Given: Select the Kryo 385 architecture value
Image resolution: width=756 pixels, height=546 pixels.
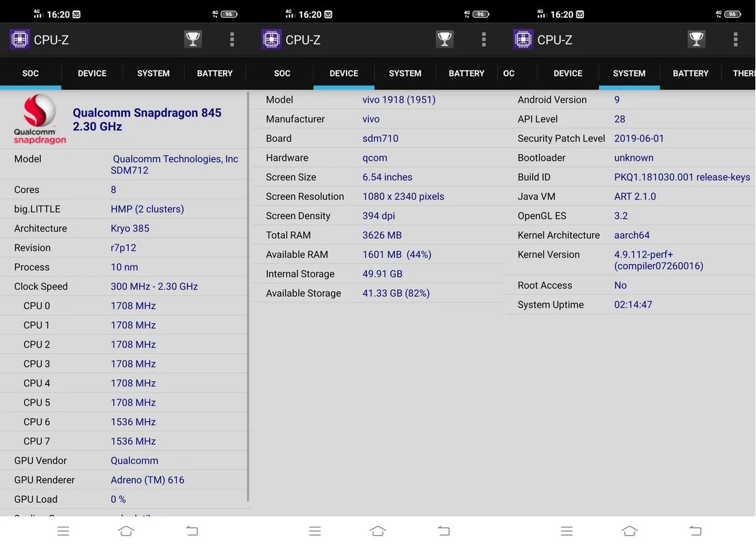Looking at the screenshot, I should point(130,228).
